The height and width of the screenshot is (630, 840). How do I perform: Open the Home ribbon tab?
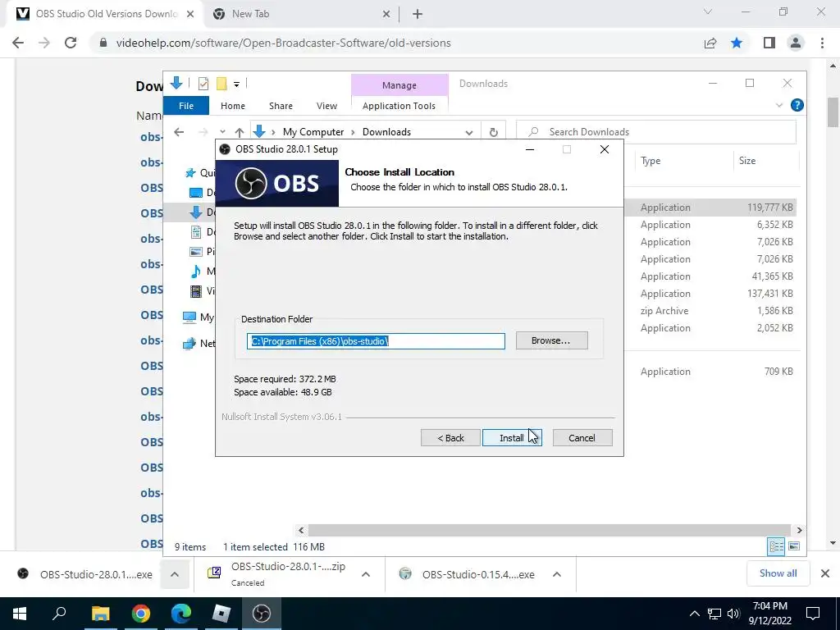232,106
